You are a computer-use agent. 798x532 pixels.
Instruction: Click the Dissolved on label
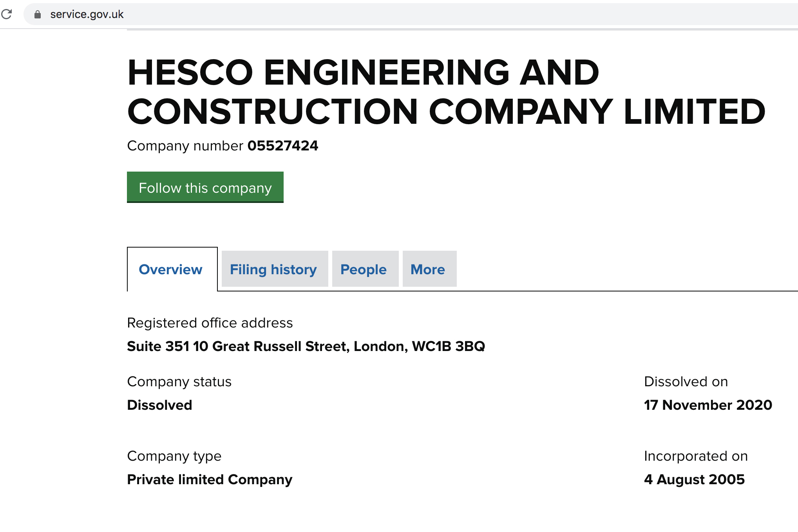686,382
